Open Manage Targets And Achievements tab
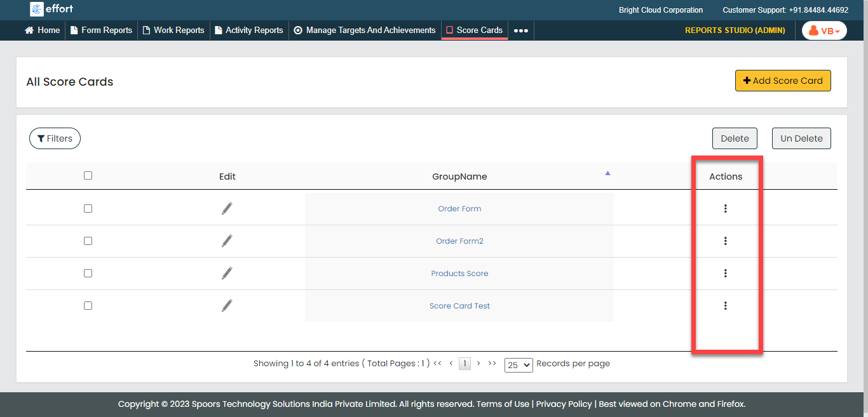 click(x=365, y=30)
